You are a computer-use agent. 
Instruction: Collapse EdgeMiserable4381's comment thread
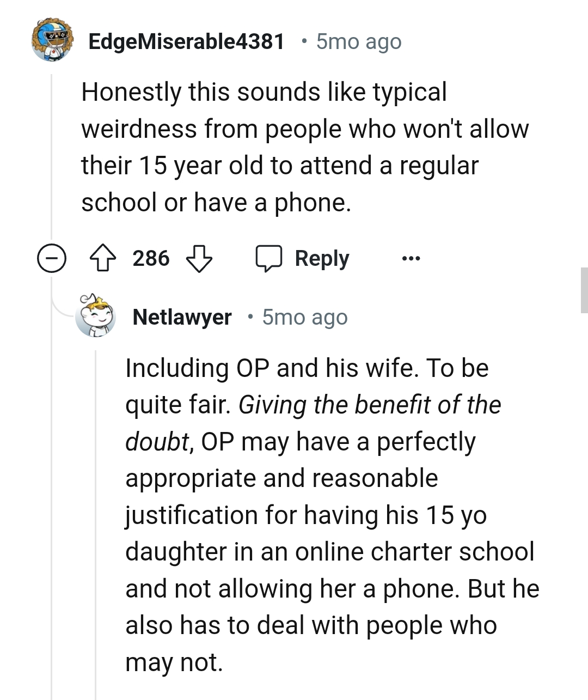point(51,258)
